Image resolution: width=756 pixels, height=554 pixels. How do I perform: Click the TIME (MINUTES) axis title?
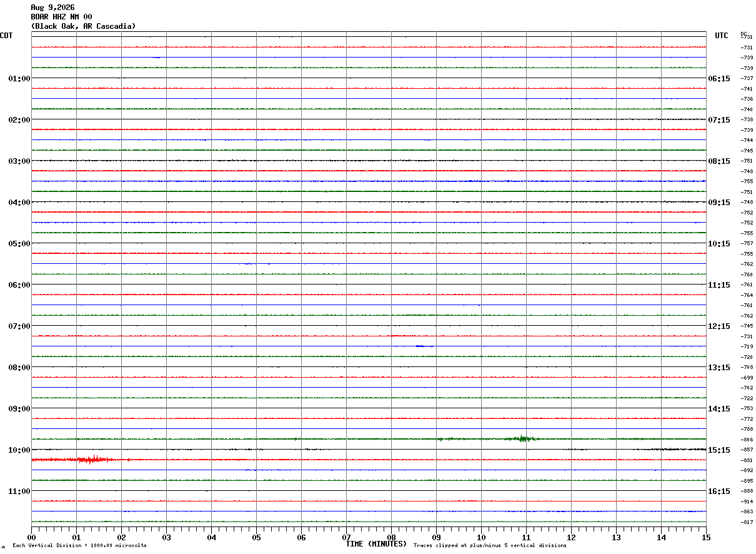click(376, 544)
